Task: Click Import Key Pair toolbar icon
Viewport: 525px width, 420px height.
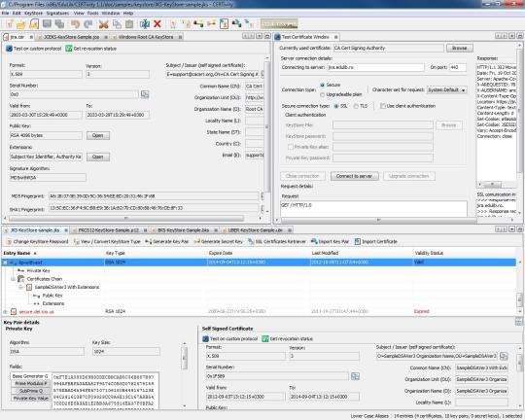Action: coord(314,241)
